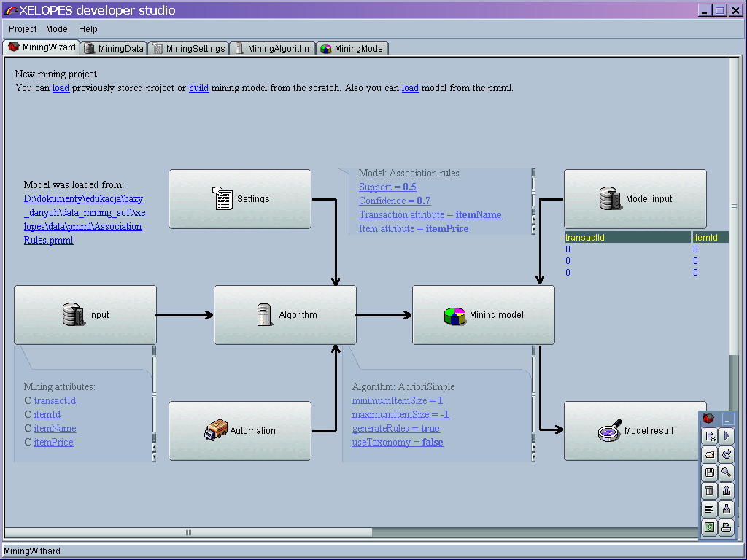Click down arrow of Mining attributes panel scrollbar
The height and width of the screenshot is (560, 747).
(154, 458)
